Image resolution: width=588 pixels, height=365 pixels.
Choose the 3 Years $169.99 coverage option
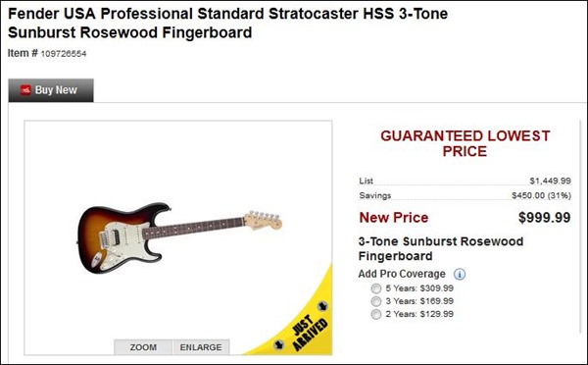375,301
